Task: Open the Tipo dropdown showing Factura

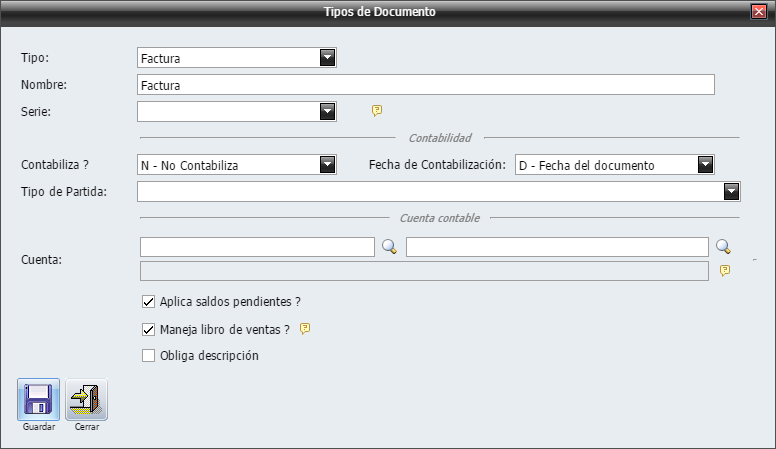Action: pyautogui.click(x=327, y=58)
